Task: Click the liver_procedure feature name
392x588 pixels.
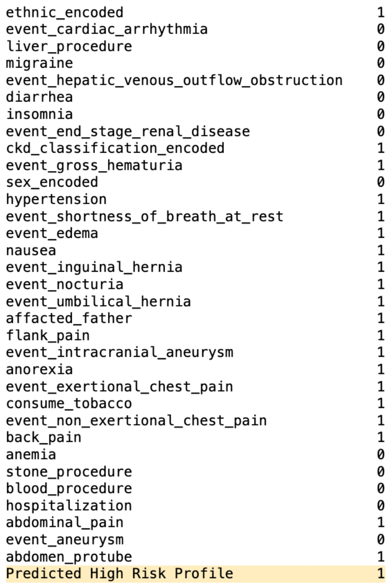Action: pyautogui.click(x=69, y=46)
